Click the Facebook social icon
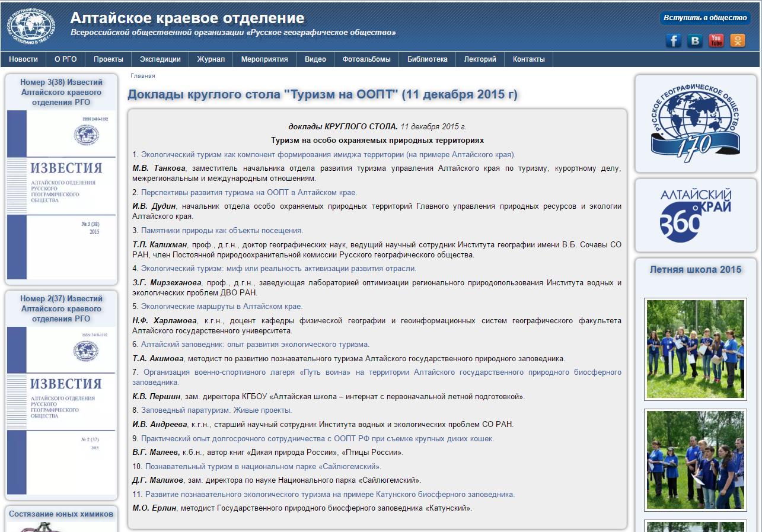 [673, 40]
